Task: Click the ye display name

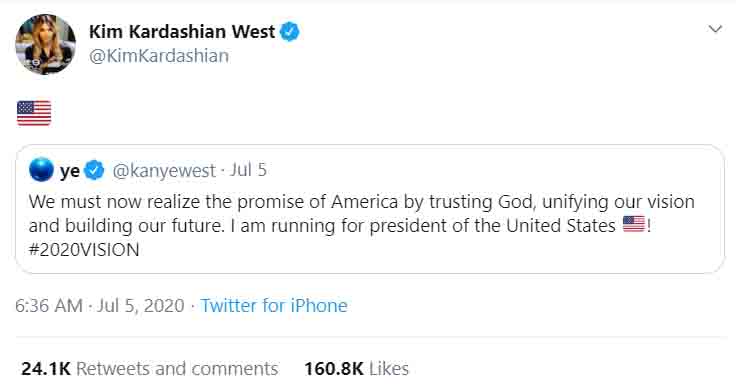Action: click(69, 170)
